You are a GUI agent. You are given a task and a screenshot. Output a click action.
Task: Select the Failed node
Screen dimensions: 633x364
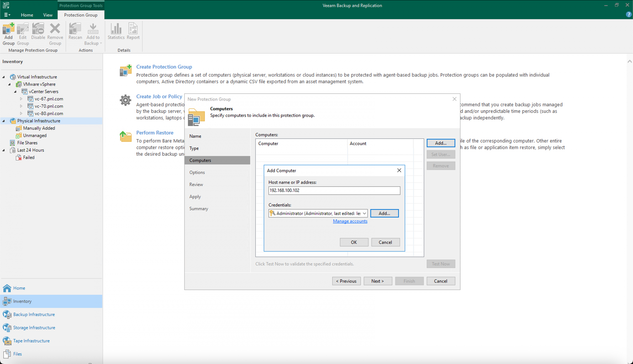click(x=29, y=157)
